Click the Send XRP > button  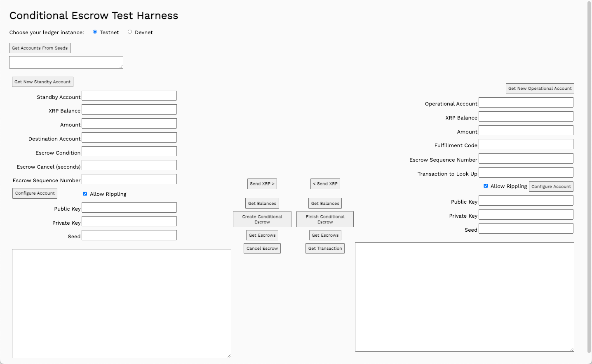(262, 183)
